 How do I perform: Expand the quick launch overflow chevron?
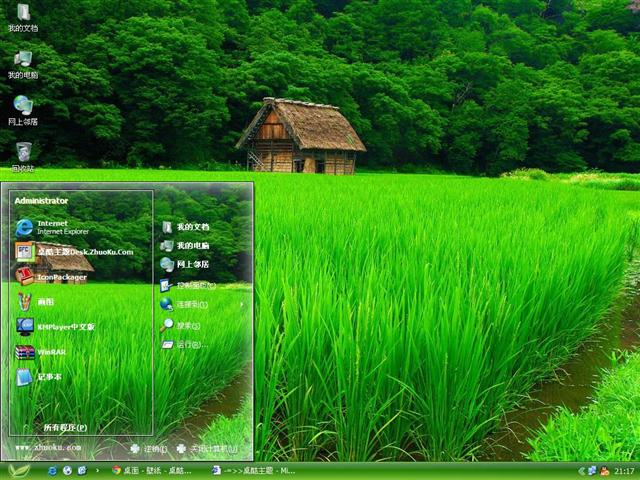point(97,471)
